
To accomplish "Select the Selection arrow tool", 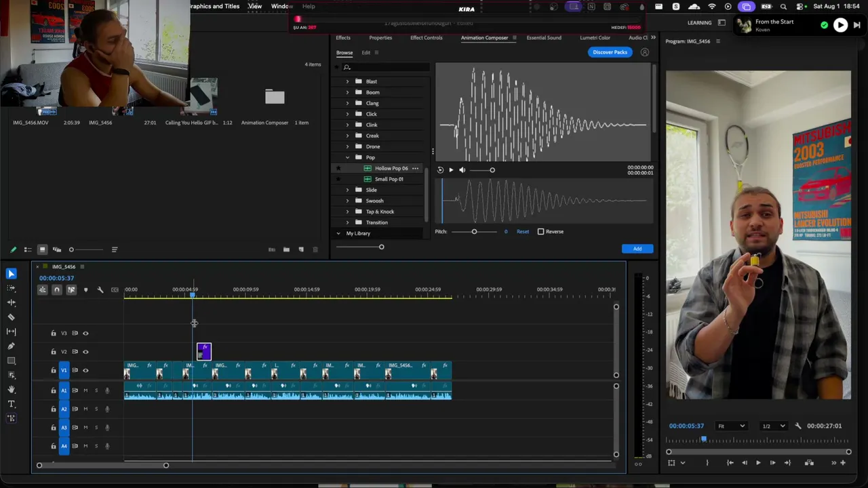I will point(12,274).
